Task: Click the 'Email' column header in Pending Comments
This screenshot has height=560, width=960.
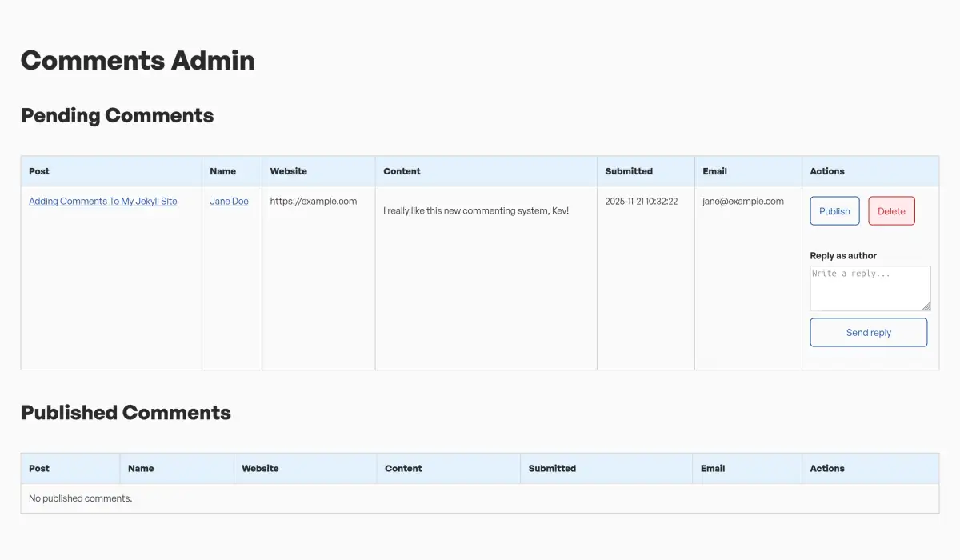Action: point(714,171)
